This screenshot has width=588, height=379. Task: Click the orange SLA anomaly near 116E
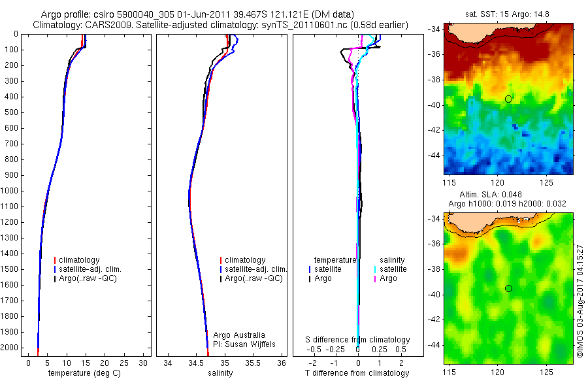pyautogui.click(x=455, y=254)
